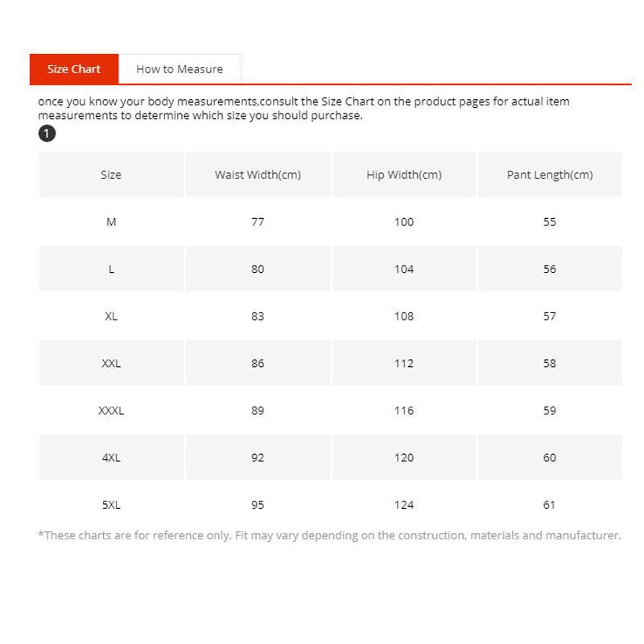644x644 pixels.
Task: Click the XL size row label
Action: pos(111,316)
